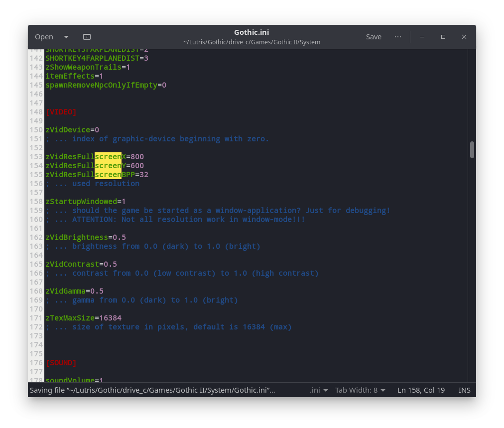Click the [VIDEO] section header
The width and height of the screenshot is (504, 428).
61,112
